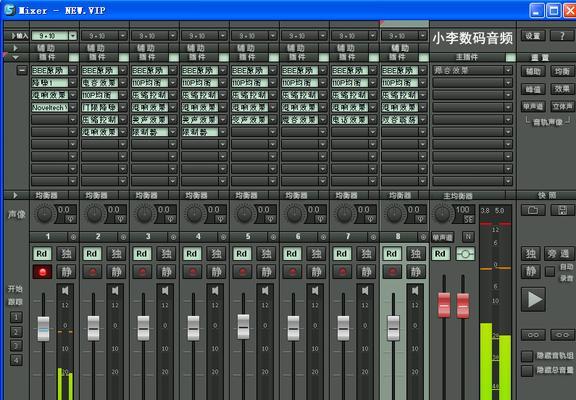576x400 pixels.
Task: Click channel 7 phase invert icon
Action: click(370, 219)
